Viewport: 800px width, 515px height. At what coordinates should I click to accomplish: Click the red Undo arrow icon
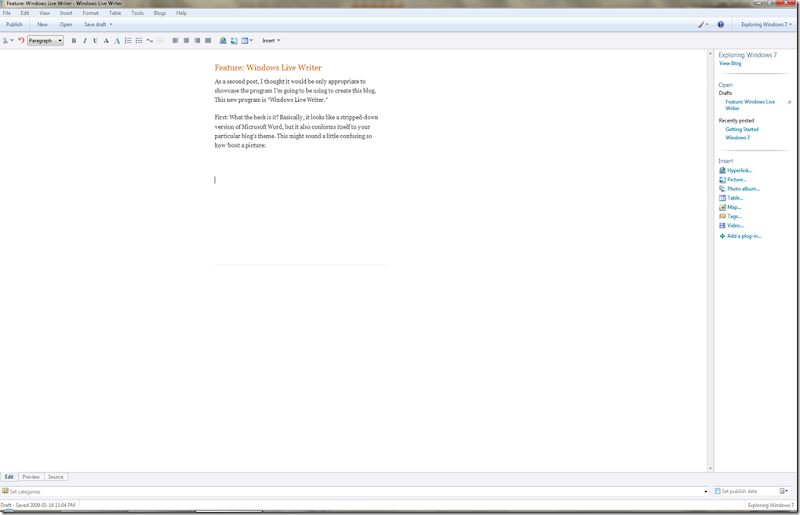[x=21, y=40]
